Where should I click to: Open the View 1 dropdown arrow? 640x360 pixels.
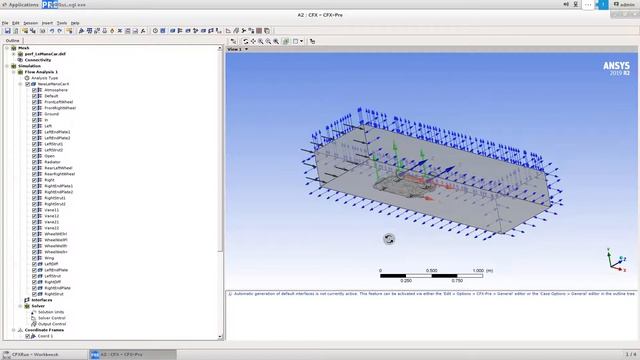246,49
